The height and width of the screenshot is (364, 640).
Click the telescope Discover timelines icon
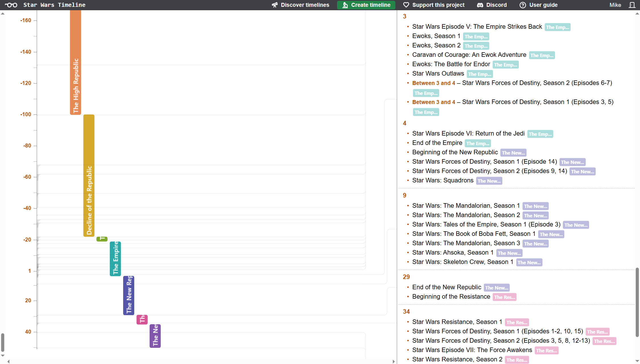(274, 5)
